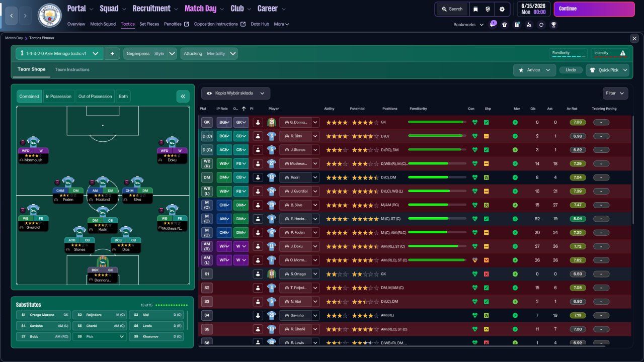The width and height of the screenshot is (644, 362).
Task: Click the intensity warning triangle icon
Action: click(x=623, y=53)
